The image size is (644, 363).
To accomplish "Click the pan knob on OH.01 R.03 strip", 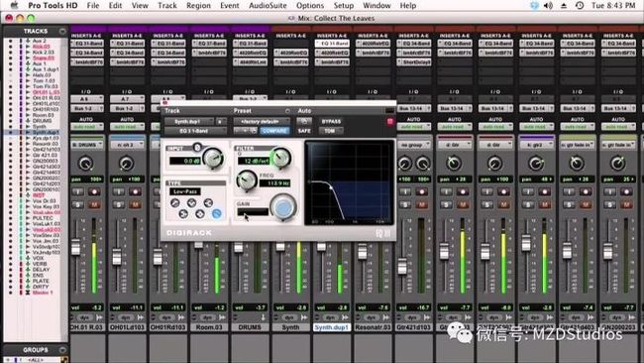I will 85,164.
